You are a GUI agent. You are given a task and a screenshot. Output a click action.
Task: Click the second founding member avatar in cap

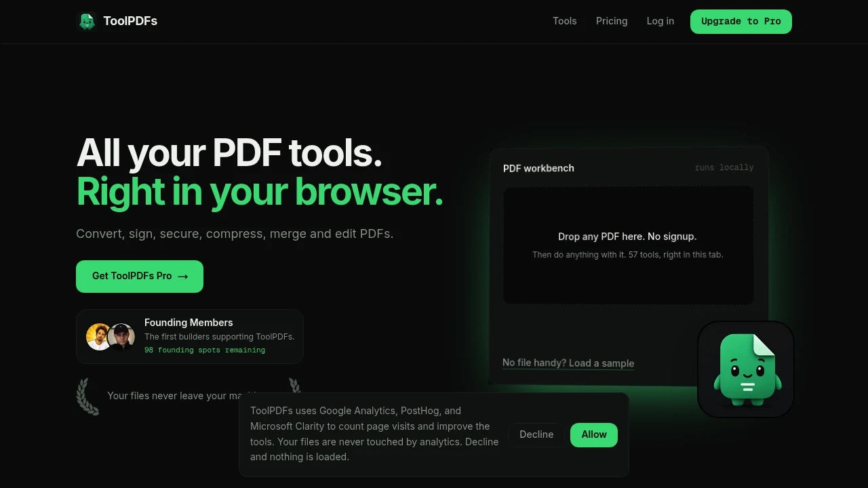(x=121, y=337)
